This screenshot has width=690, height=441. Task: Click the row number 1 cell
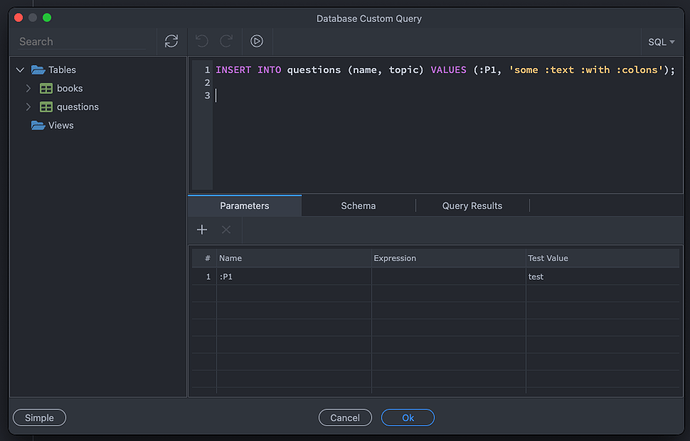click(204, 277)
